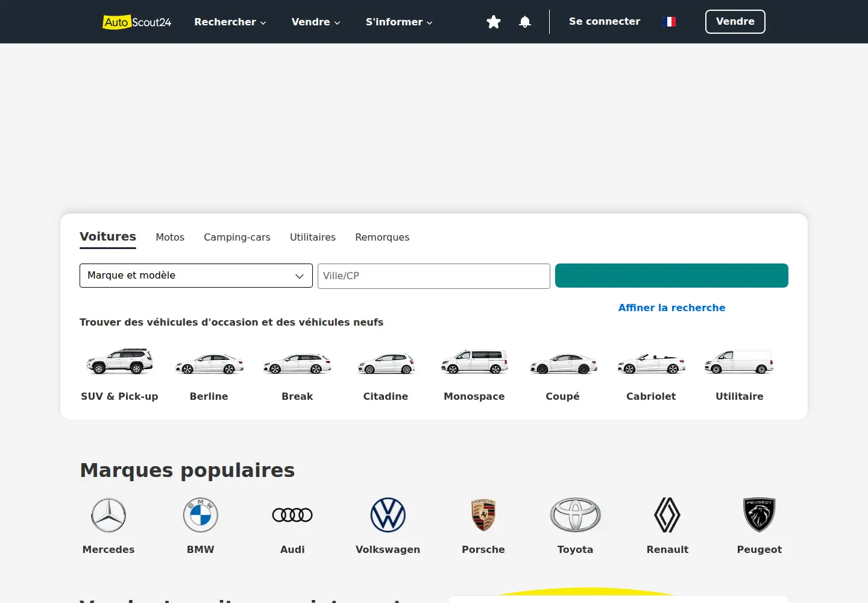Click the Volkswagen brand logo

click(x=388, y=515)
